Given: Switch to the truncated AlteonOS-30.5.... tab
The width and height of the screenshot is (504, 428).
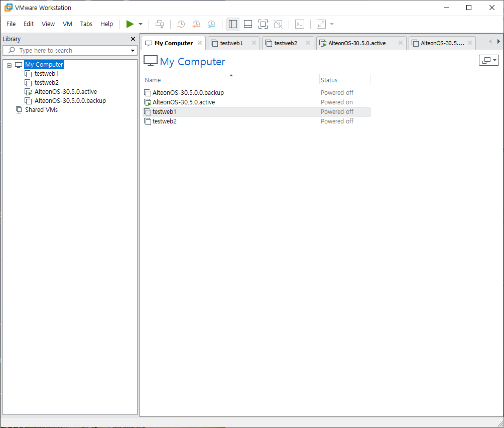Looking at the screenshot, I should coord(442,43).
